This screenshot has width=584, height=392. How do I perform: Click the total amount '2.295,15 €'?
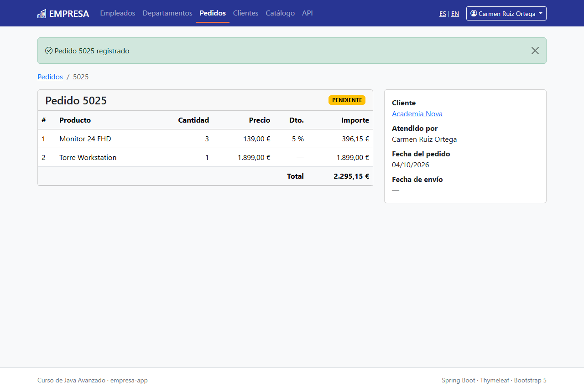point(351,176)
